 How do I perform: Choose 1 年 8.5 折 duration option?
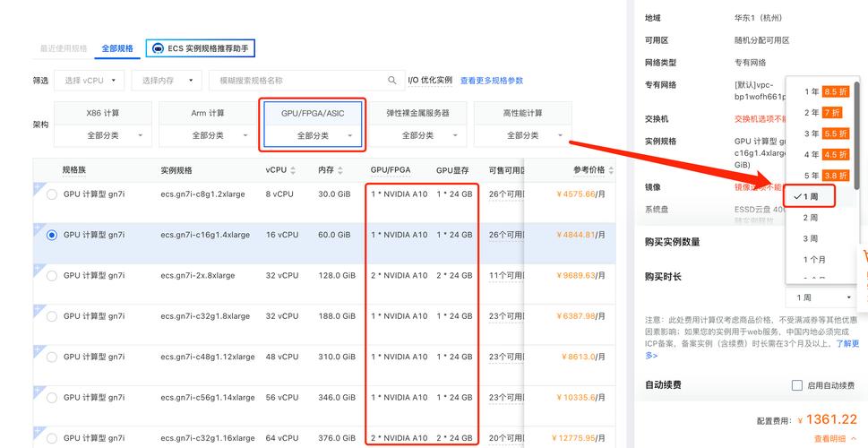(x=824, y=91)
